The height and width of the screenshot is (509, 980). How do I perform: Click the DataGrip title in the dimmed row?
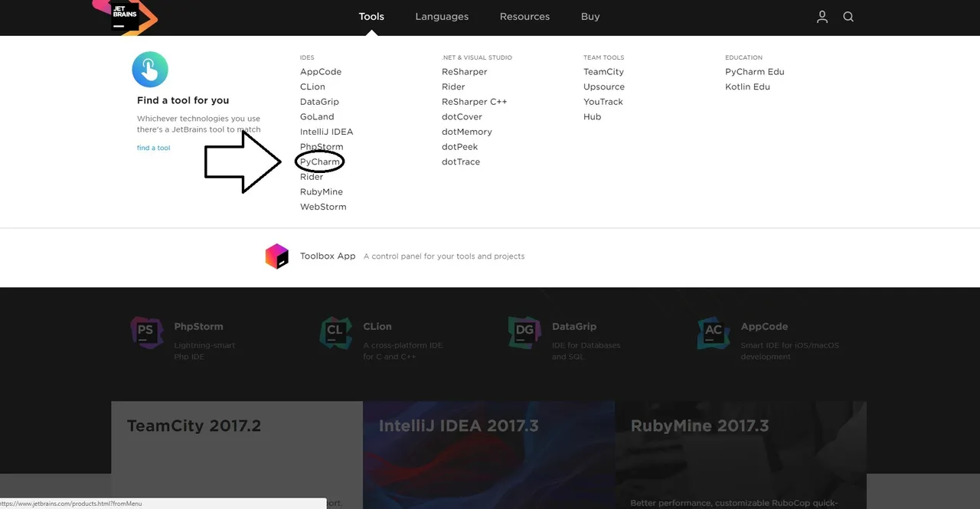(x=574, y=326)
